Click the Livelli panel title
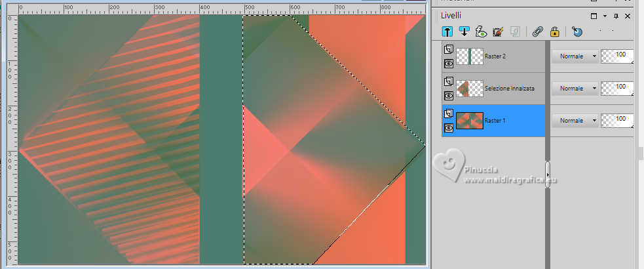Viewport: 644px width, 269px height. tap(451, 16)
